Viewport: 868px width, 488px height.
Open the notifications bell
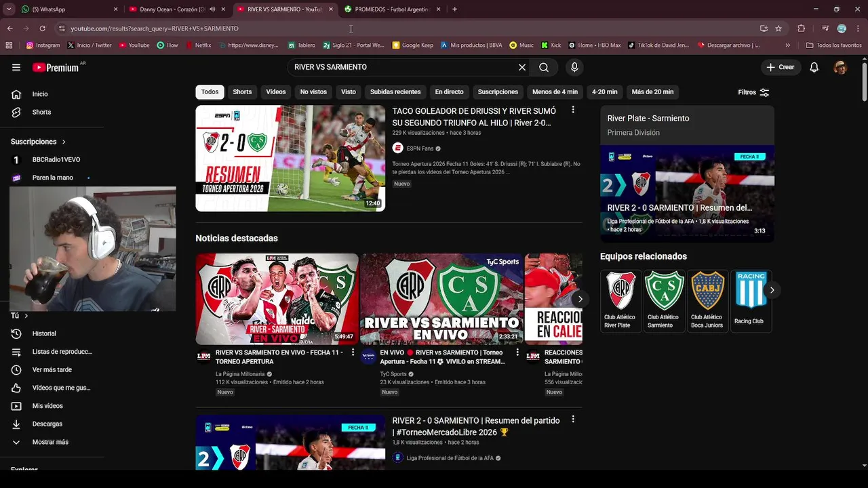pos(814,67)
